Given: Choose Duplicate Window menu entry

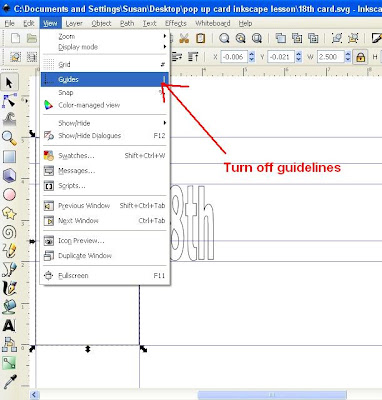Looking at the screenshot, I should pyautogui.click(x=105, y=256).
